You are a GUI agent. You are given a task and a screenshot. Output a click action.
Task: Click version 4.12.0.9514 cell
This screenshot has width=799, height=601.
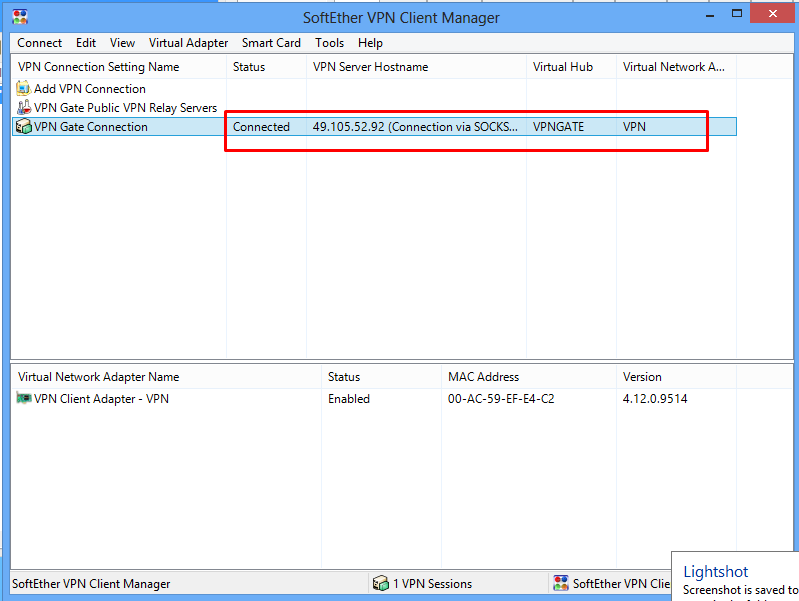pos(655,399)
